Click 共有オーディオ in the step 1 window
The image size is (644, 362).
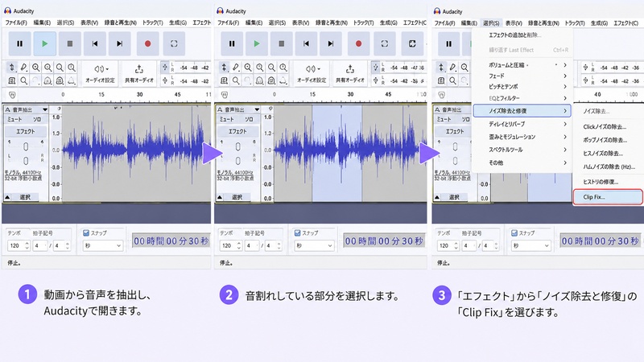click(139, 74)
